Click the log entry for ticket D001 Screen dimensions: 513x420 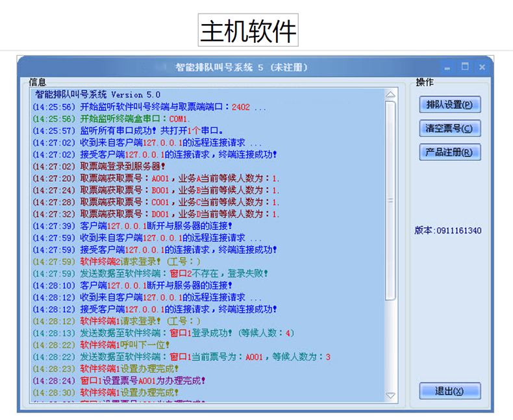pos(156,214)
